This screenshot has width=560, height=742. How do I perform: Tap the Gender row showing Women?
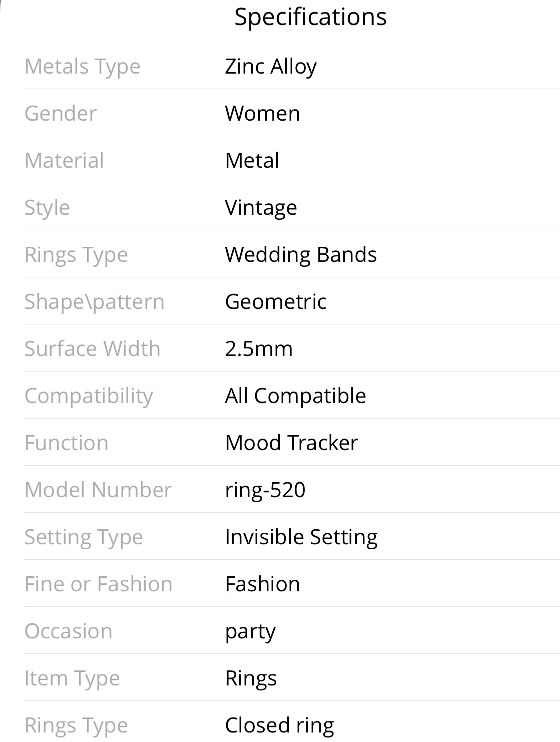292,113
